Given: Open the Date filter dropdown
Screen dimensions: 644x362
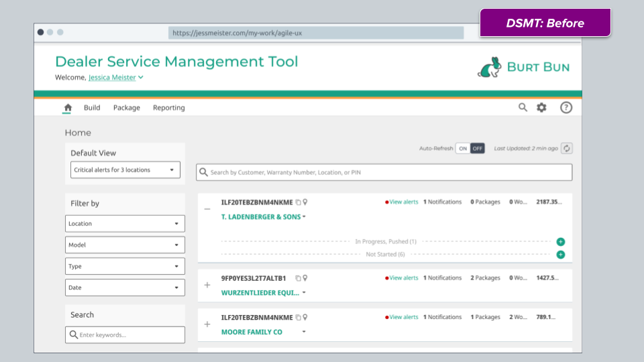Looking at the screenshot, I should tap(125, 288).
